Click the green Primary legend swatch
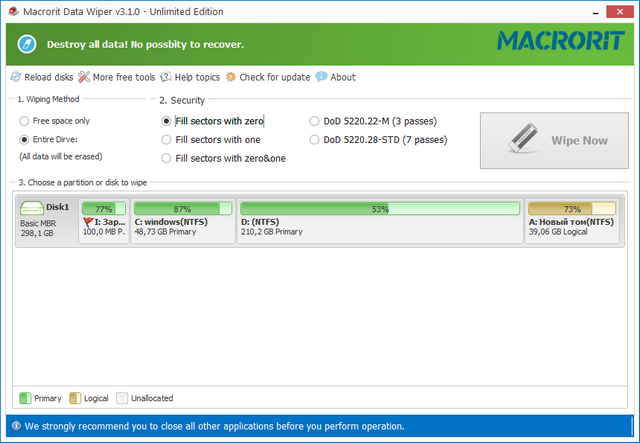The image size is (640, 443). coord(25,398)
